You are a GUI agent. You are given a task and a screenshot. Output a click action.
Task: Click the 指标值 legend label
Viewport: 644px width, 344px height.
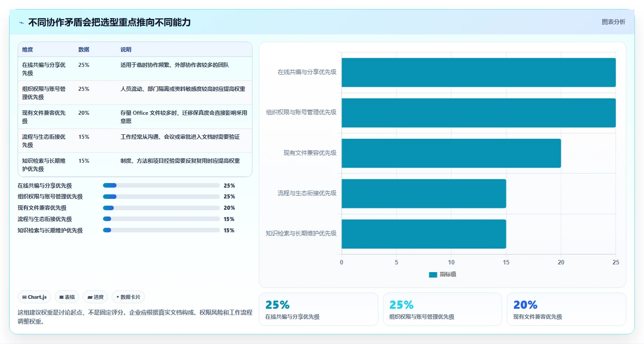448,274
